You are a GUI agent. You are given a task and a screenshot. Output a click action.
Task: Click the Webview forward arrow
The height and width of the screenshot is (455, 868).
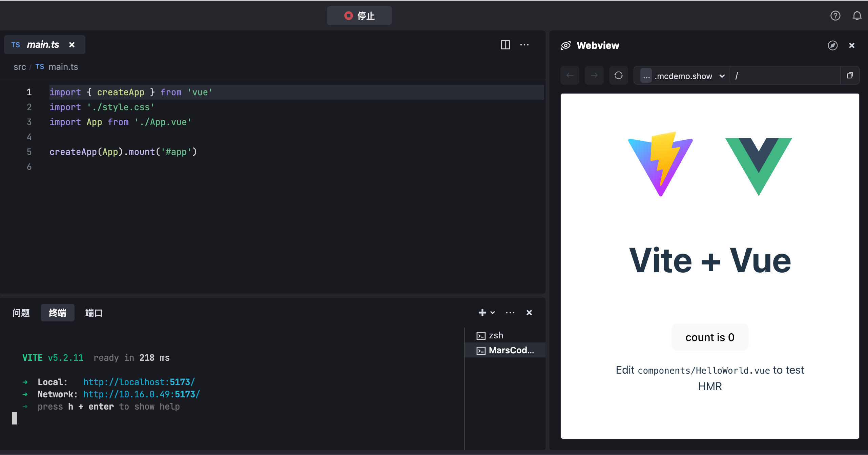coord(594,75)
